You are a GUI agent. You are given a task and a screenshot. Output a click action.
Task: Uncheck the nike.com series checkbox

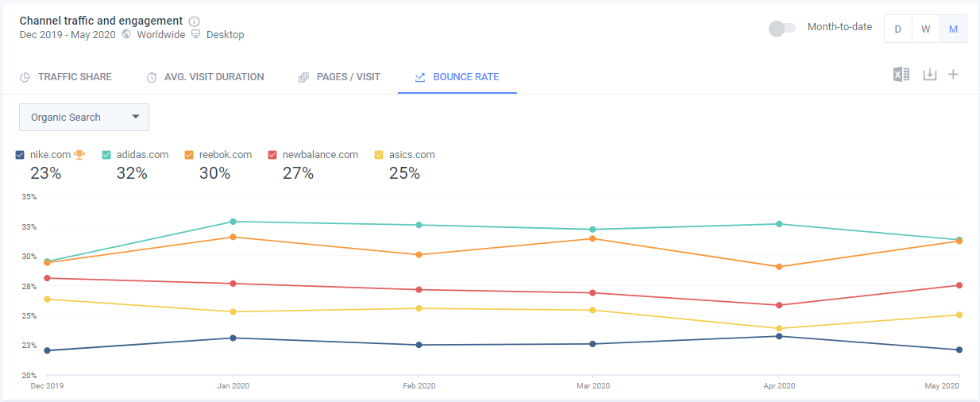click(x=20, y=155)
